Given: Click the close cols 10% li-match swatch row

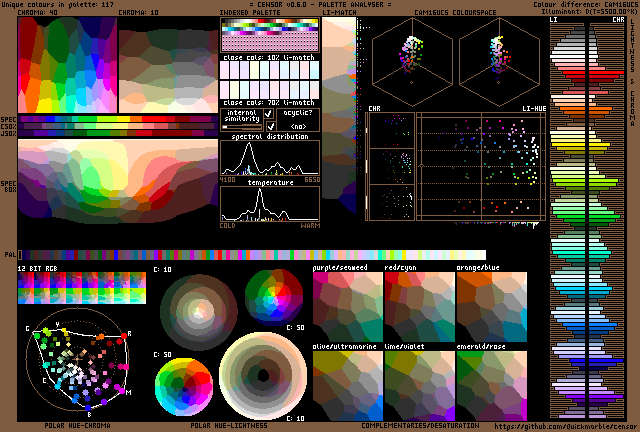Looking at the screenshot, I should (270, 70).
